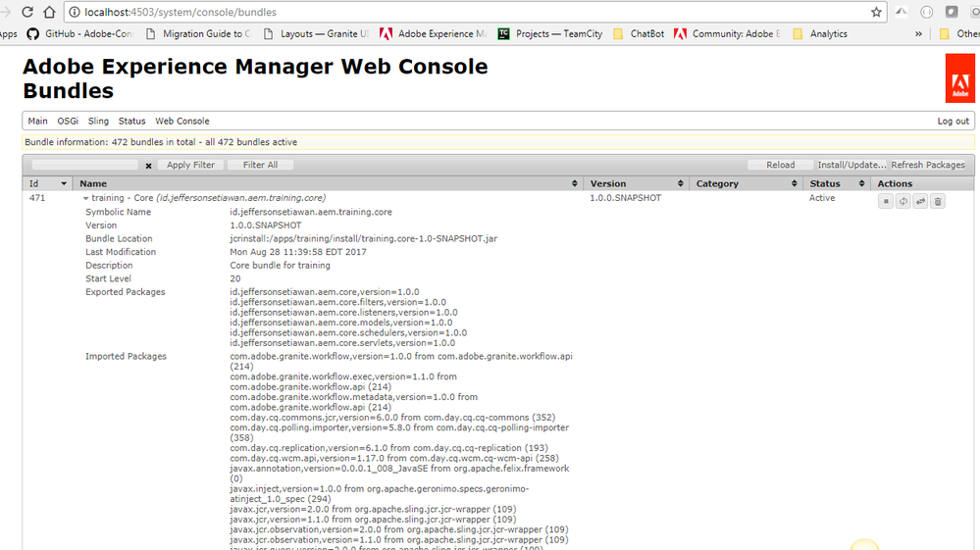Refresh package imports for training bundle

[x=903, y=201]
